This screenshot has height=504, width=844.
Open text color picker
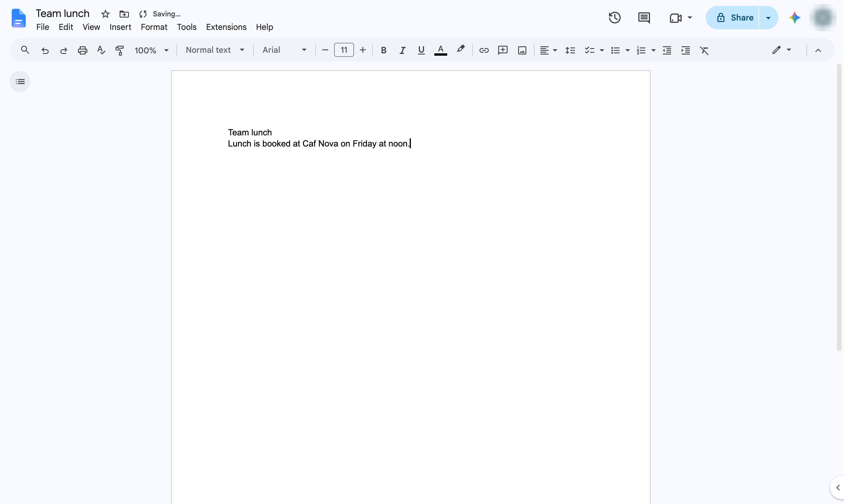pyautogui.click(x=440, y=50)
